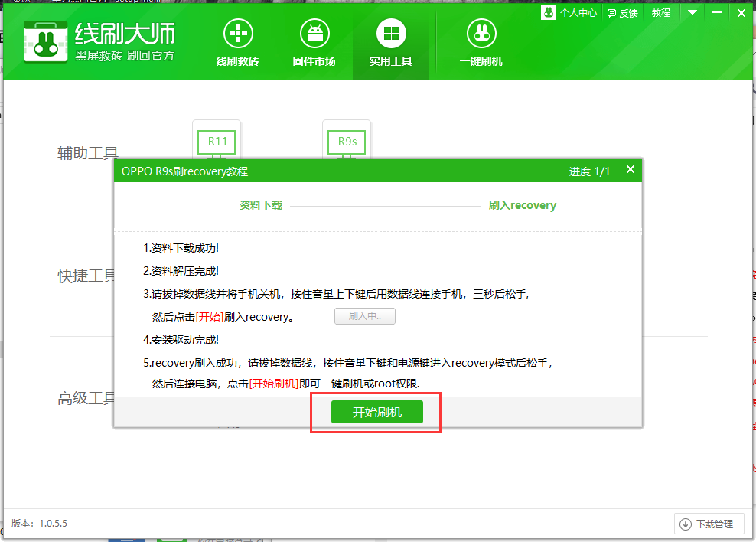Click the 辅助工具 section label
756x542 pixels.
point(88,153)
